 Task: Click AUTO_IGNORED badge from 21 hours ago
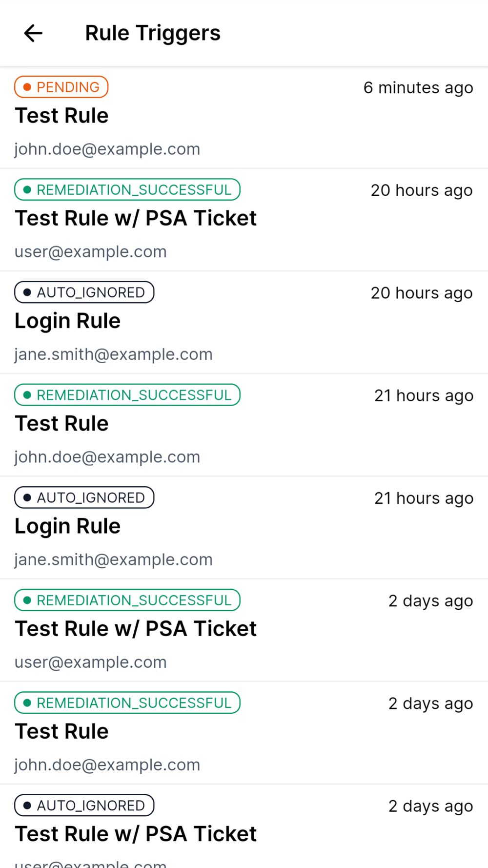pos(84,497)
